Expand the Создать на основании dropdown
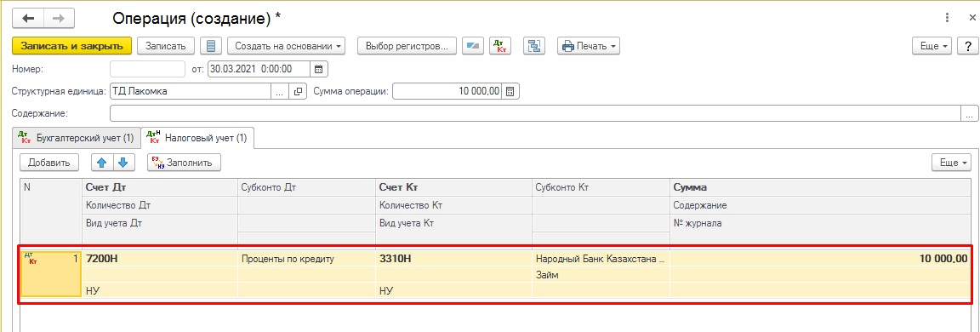This screenshot has height=332, width=980. (287, 46)
